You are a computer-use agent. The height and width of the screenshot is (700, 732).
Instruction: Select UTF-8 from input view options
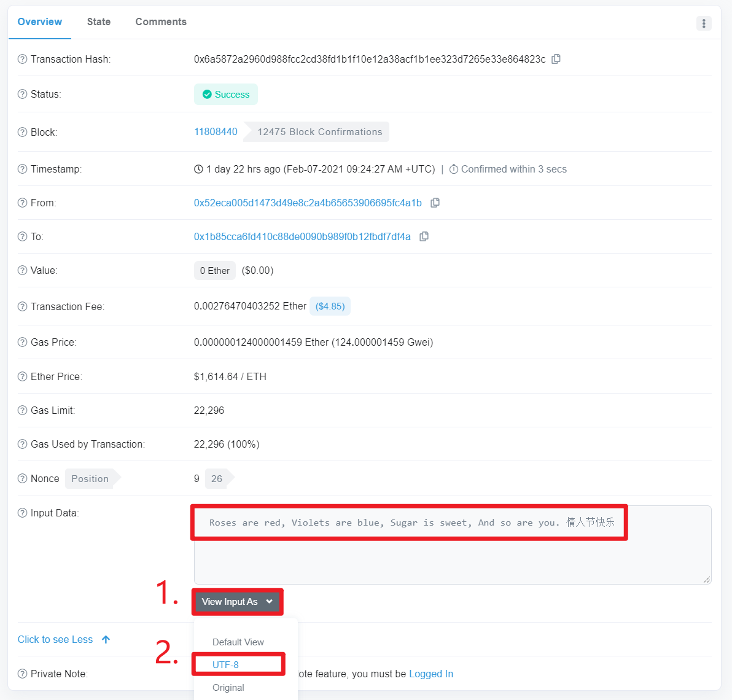(226, 664)
